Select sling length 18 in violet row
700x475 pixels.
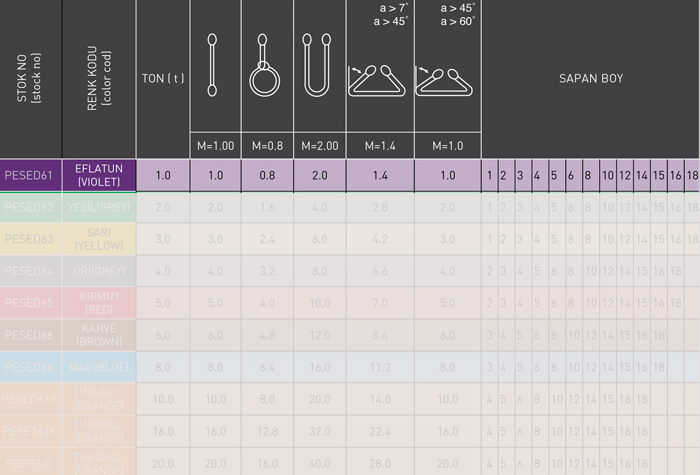692,175
